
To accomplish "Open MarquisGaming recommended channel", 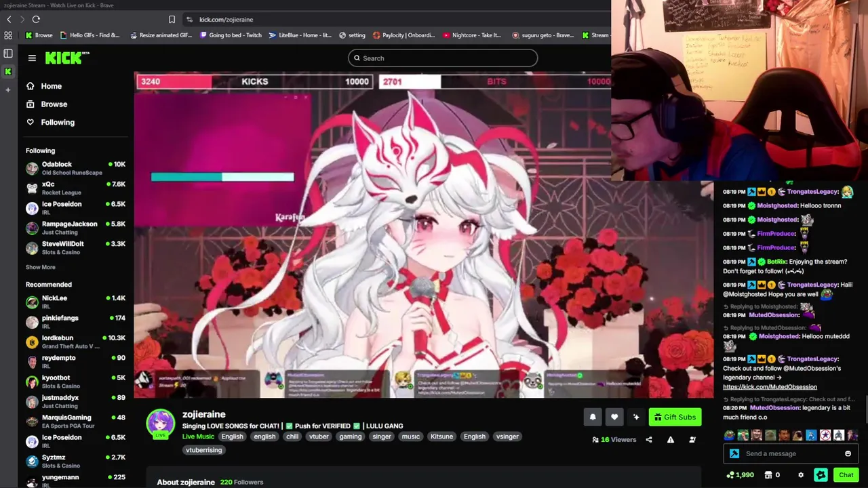I will (75, 422).
